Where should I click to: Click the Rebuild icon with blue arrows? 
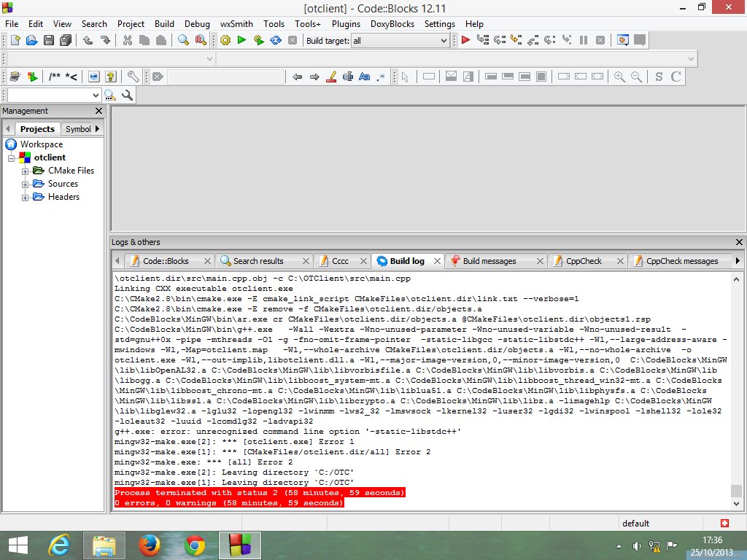pyautogui.click(x=275, y=41)
